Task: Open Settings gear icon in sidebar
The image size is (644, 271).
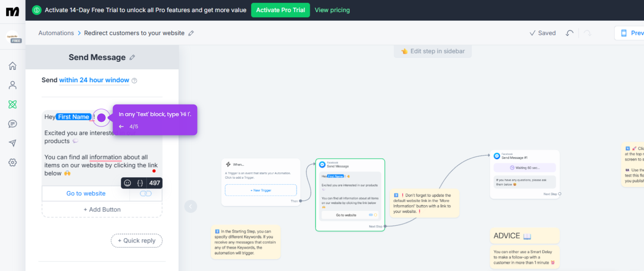Action: (13, 163)
